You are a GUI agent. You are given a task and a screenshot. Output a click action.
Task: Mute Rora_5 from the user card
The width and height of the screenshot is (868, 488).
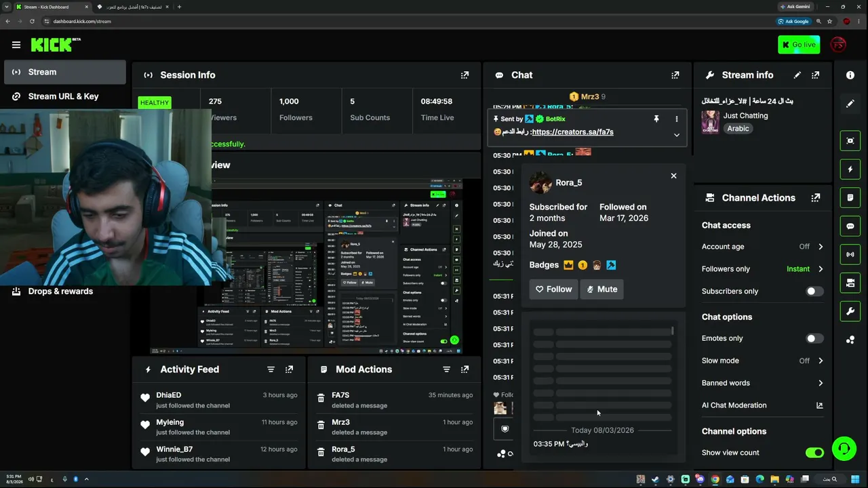click(601, 289)
